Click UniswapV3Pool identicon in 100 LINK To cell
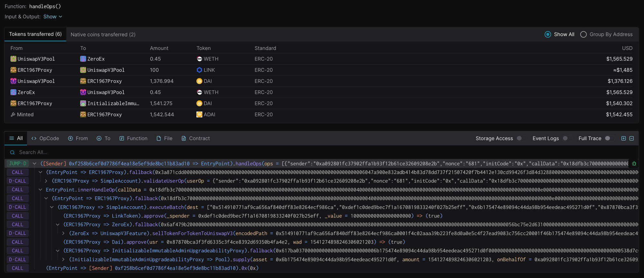The height and width of the screenshot is (278, 644). [83, 70]
